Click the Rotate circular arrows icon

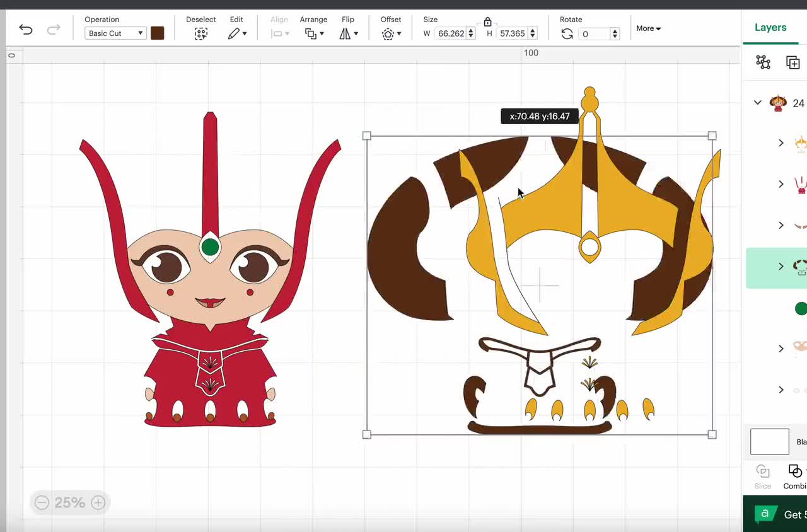[x=567, y=34]
